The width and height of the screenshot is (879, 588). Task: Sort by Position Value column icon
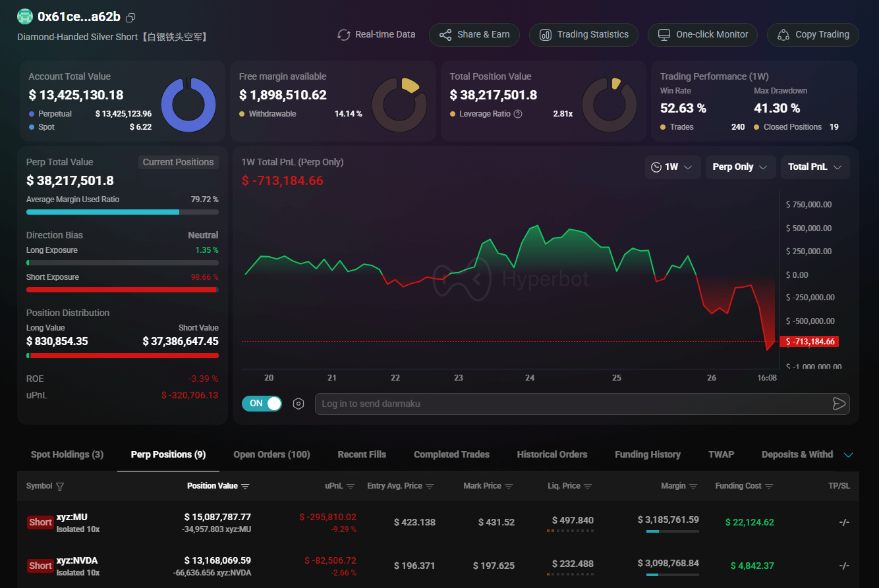(245, 487)
